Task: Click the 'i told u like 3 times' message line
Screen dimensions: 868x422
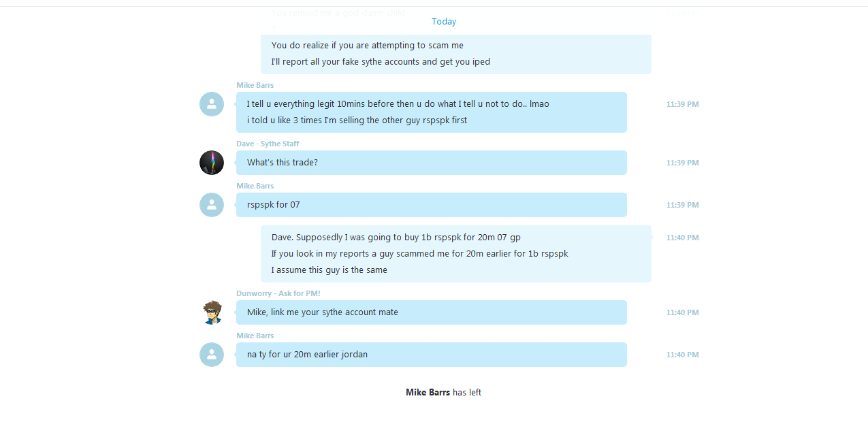Action: click(357, 120)
